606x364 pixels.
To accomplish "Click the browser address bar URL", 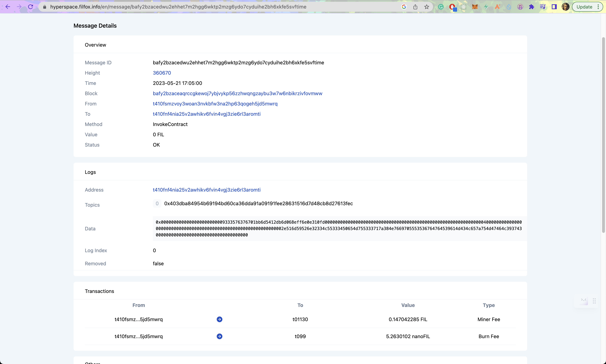I will (178, 7).
